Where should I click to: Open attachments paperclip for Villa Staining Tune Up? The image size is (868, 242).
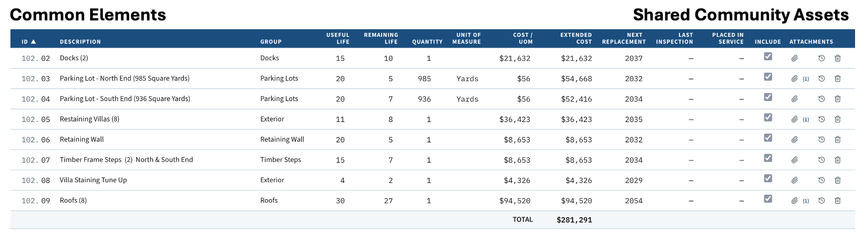794,181
